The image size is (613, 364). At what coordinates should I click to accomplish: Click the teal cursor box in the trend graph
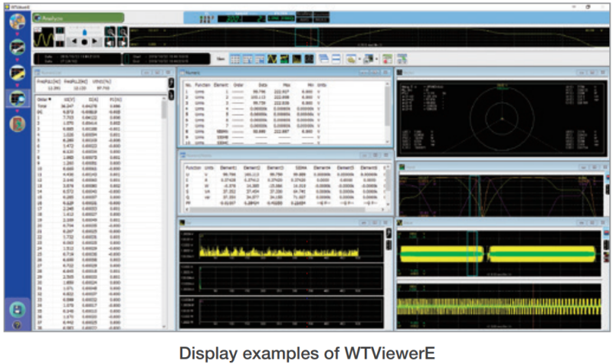click(x=474, y=196)
